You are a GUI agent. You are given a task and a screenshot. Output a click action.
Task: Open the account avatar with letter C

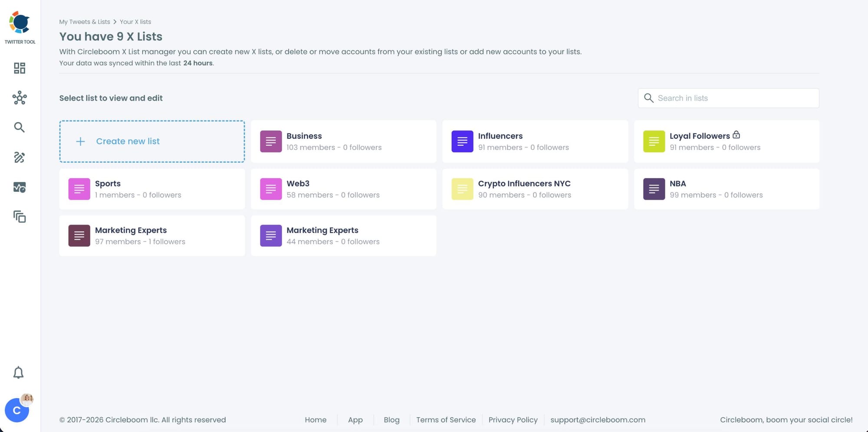[x=17, y=410]
